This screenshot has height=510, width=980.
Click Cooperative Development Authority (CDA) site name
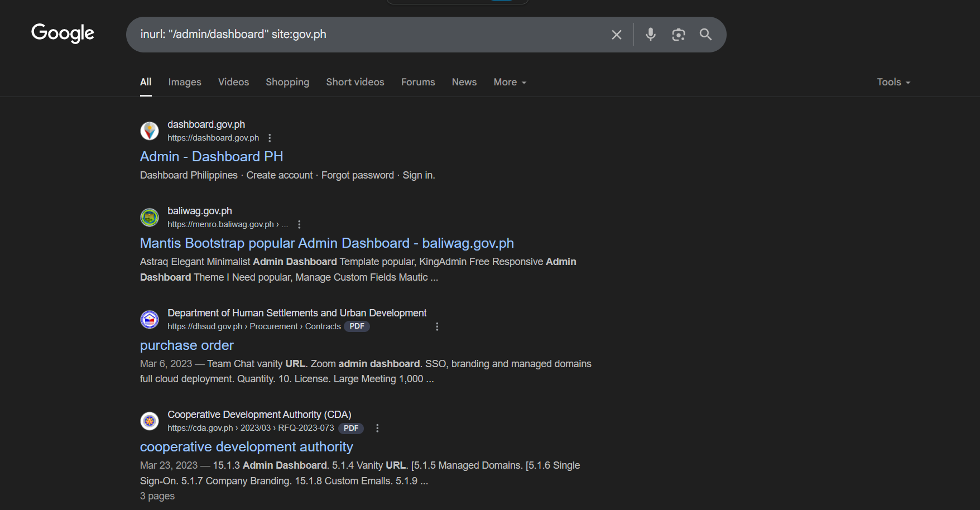(260, 415)
